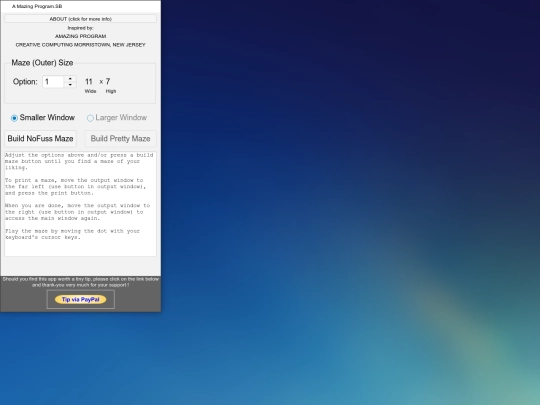Click the 'Inspired by:' label
Image resolution: width=540 pixels, height=405 pixels.
(x=80, y=28)
